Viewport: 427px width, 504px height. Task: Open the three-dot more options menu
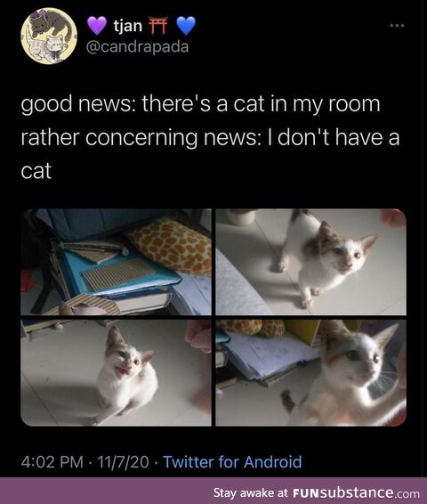[397, 25]
